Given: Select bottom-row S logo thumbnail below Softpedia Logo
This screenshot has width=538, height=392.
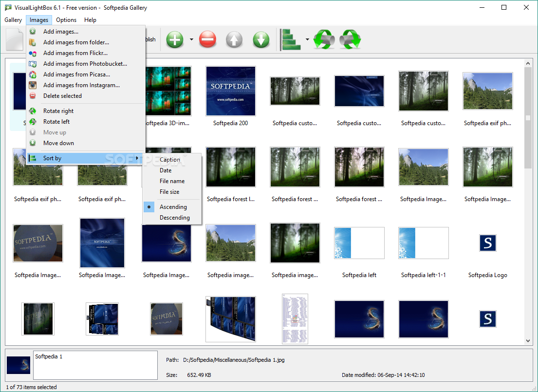Looking at the screenshot, I should (487, 319).
